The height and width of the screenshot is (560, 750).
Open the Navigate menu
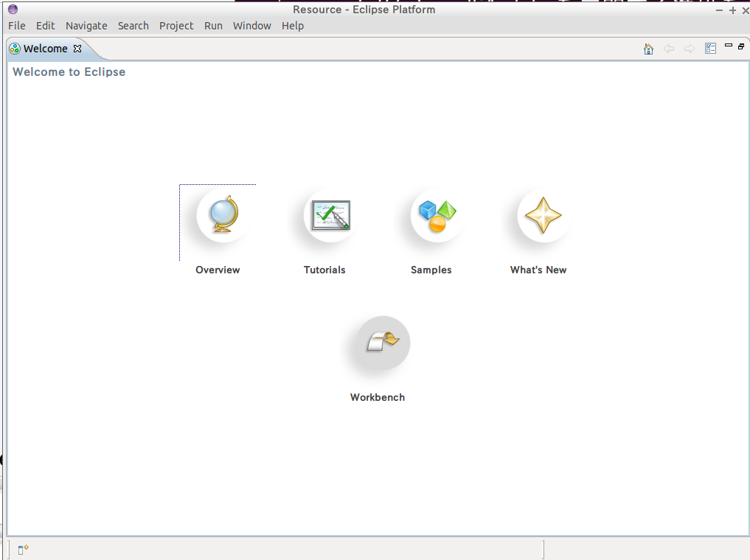point(86,26)
